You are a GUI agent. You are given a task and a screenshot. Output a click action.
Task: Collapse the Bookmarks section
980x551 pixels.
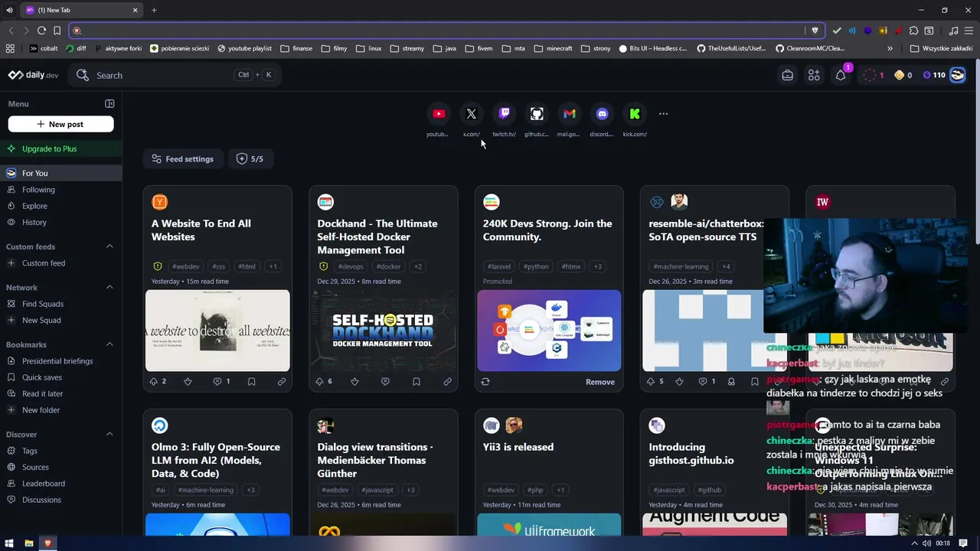click(109, 344)
